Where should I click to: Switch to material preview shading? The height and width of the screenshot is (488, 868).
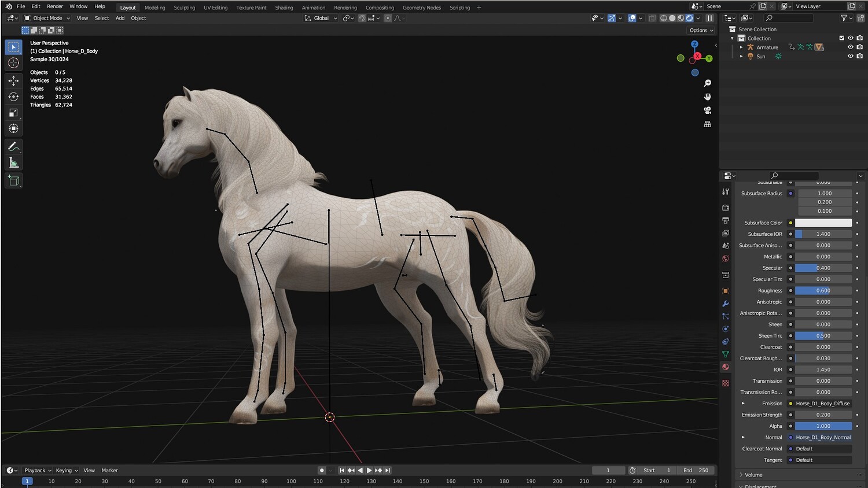click(x=681, y=19)
